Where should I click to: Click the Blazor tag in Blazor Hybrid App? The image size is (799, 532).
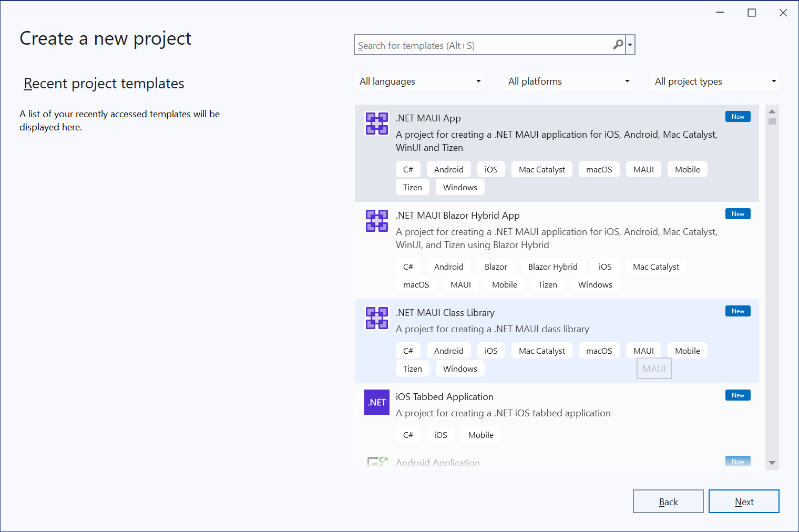coord(496,267)
